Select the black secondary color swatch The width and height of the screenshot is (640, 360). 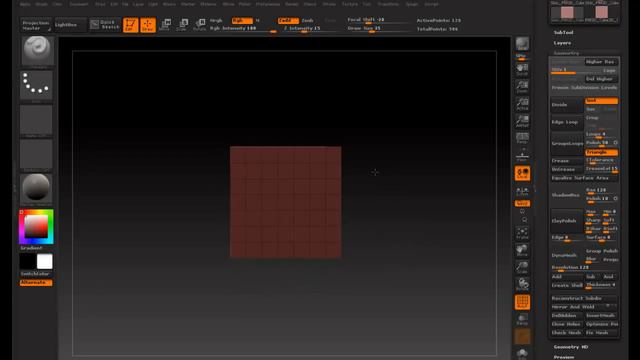(x=28, y=261)
